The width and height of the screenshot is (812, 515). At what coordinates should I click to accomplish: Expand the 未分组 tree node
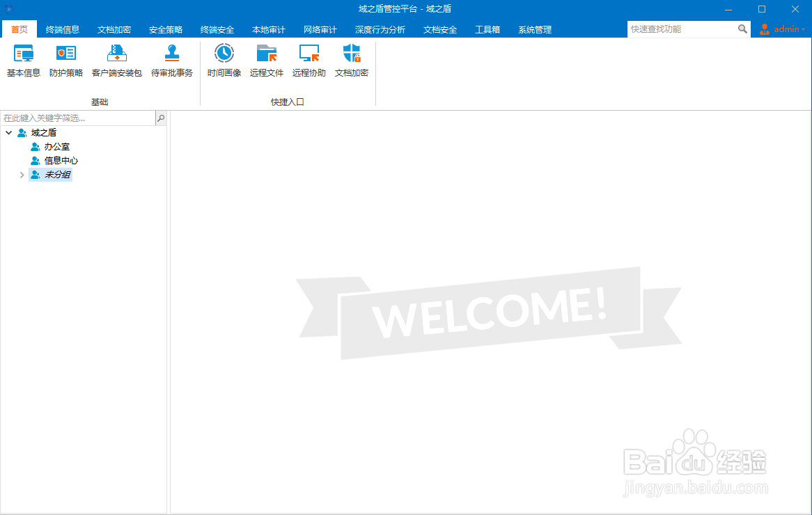click(22, 175)
